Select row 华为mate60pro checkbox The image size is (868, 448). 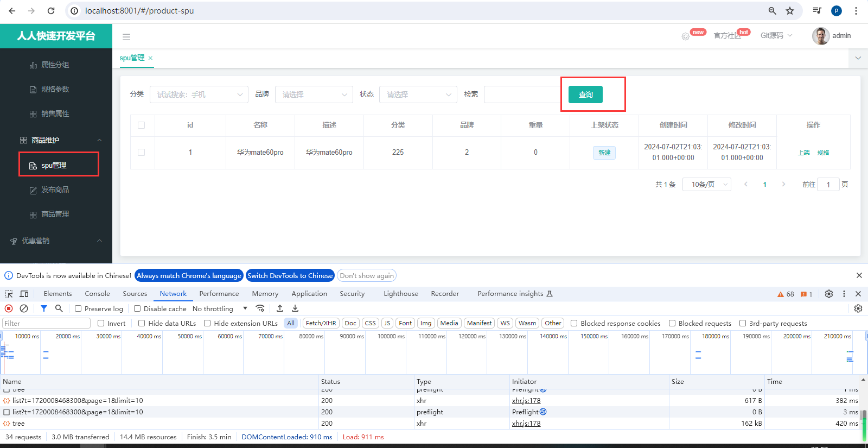(142, 153)
